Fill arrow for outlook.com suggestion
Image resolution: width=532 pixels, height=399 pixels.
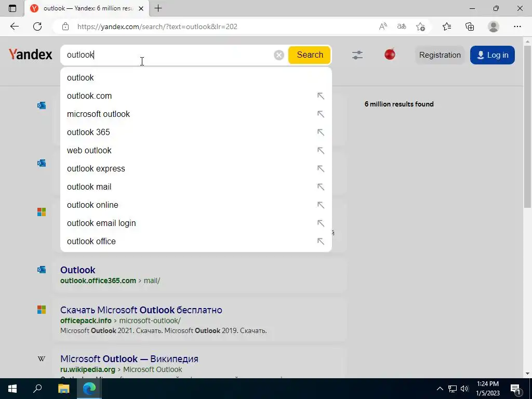coord(321,96)
